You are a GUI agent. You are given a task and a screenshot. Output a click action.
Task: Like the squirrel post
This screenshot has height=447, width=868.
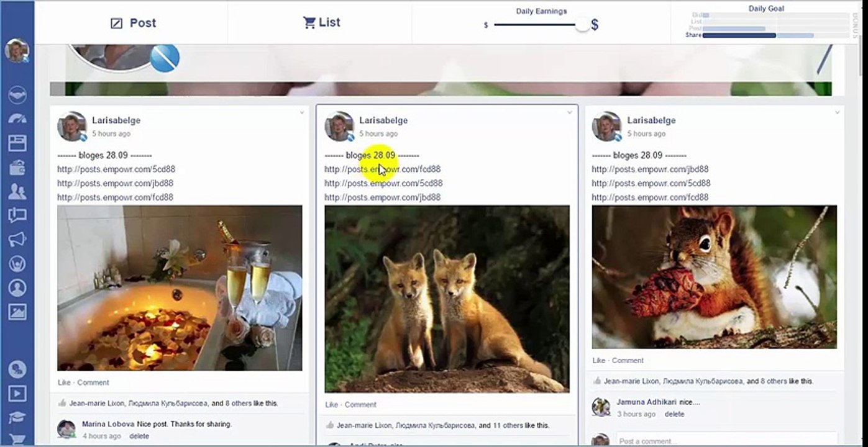pyautogui.click(x=599, y=360)
